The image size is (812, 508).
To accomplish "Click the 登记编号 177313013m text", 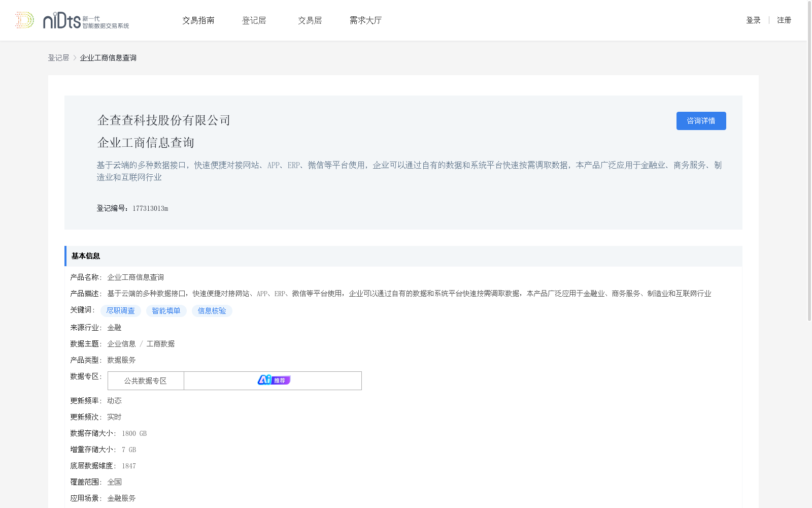I will (x=132, y=208).
